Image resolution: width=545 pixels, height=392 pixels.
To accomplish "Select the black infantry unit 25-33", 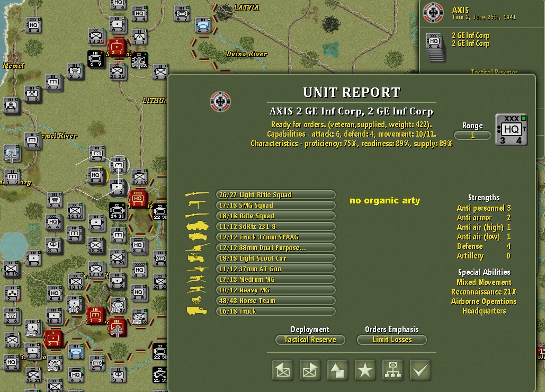I will pos(160,375).
